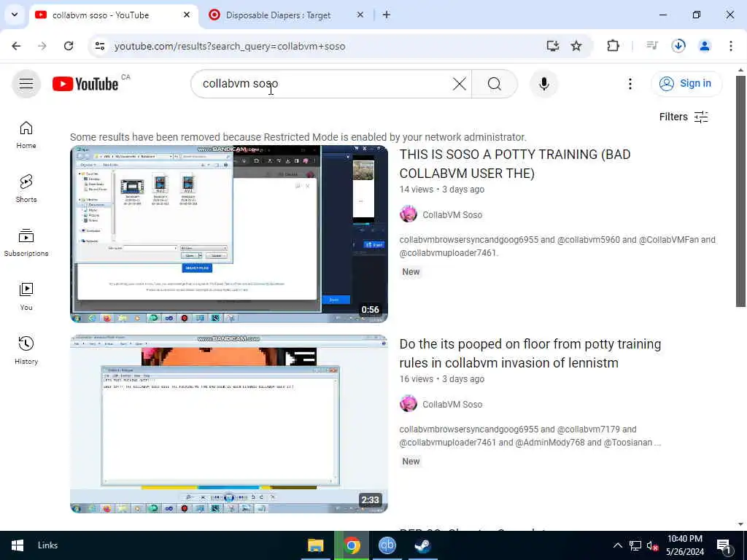747x560 pixels.
Task: Click the browser forward arrow
Action: click(x=42, y=46)
